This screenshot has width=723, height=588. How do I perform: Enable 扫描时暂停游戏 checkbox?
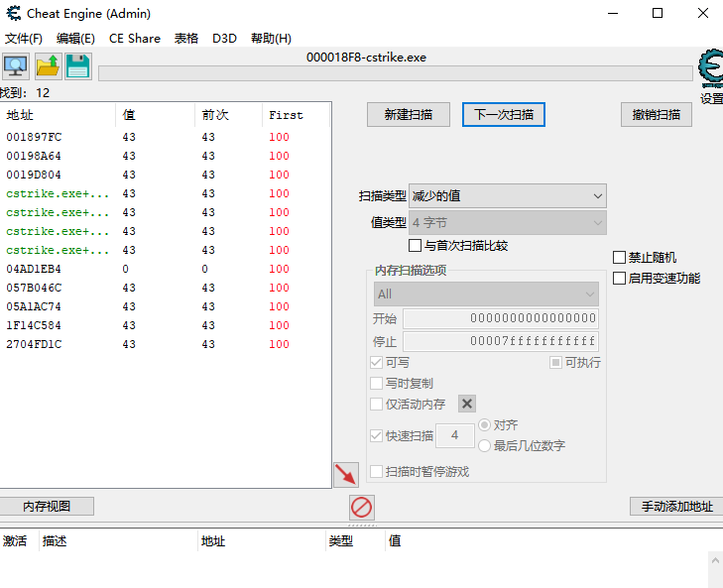click(x=376, y=471)
